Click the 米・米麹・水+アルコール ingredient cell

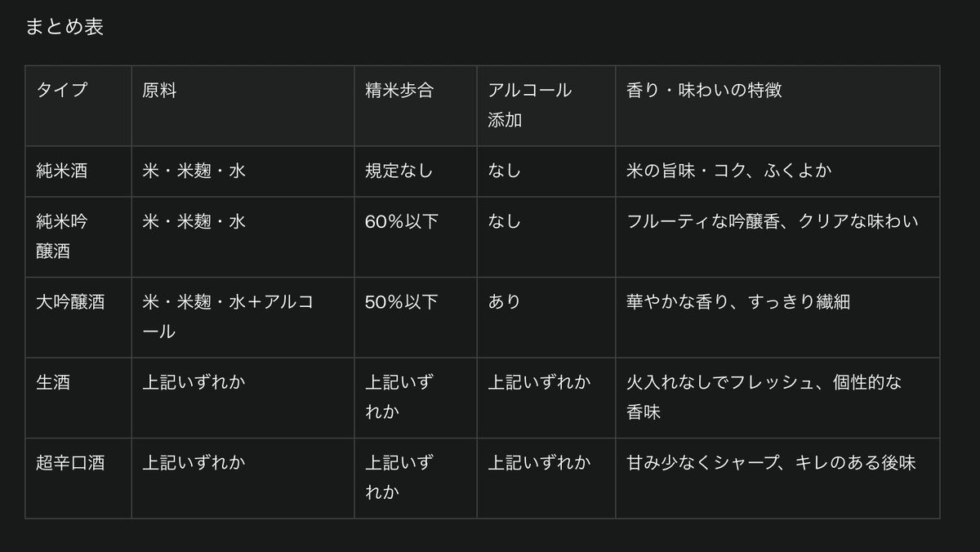click(243, 318)
